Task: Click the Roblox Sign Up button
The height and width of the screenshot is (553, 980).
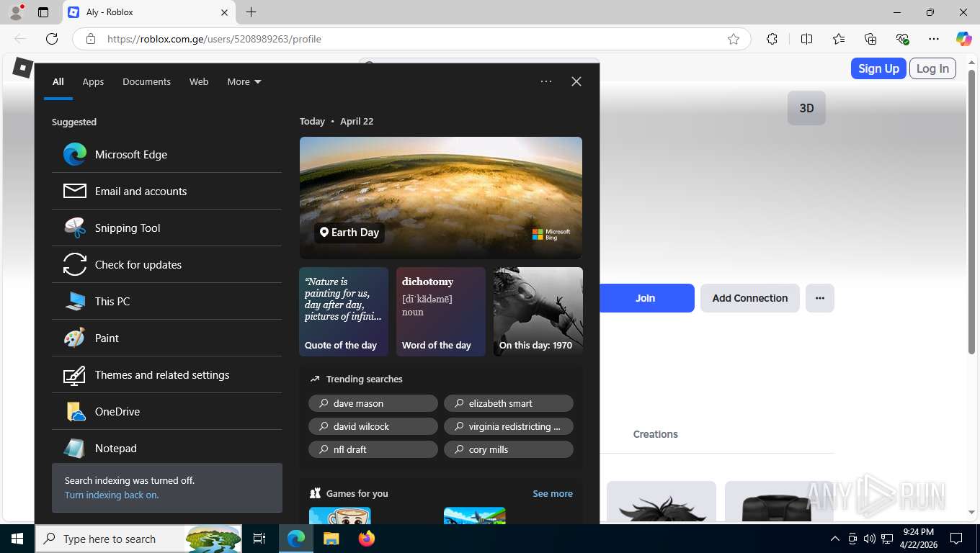Action: click(x=878, y=68)
